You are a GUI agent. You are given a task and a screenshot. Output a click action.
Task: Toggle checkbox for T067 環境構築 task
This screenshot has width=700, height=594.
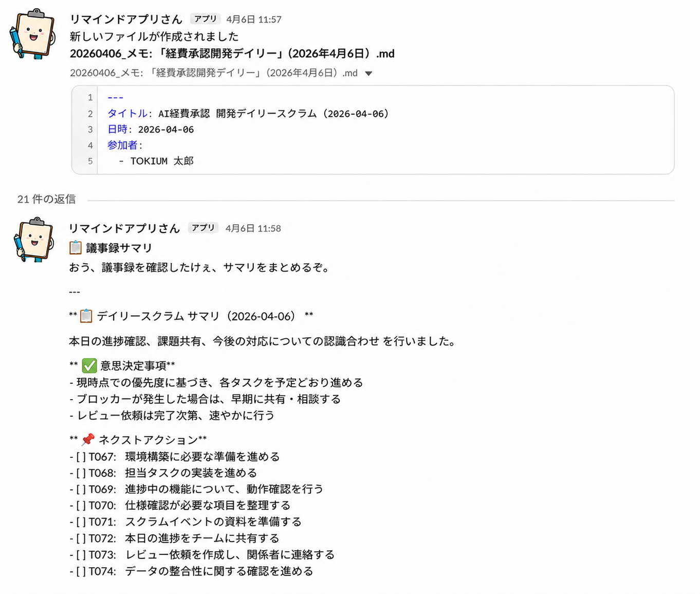tap(81, 457)
